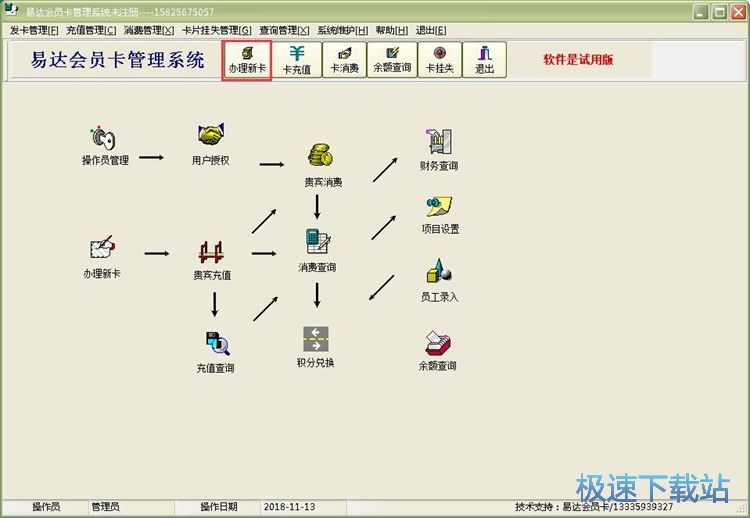Click the date 2018-11-13 in status bar
This screenshot has height=518, width=750.
point(289,507)
